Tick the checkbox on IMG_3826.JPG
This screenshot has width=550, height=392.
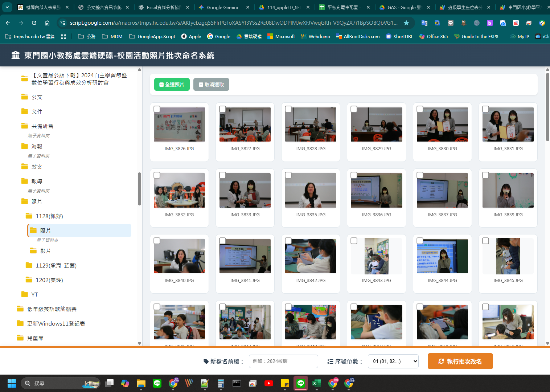point(157,109)
